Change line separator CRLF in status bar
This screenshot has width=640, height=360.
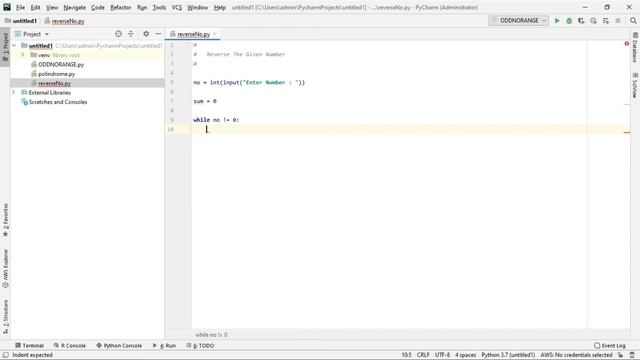423,355
